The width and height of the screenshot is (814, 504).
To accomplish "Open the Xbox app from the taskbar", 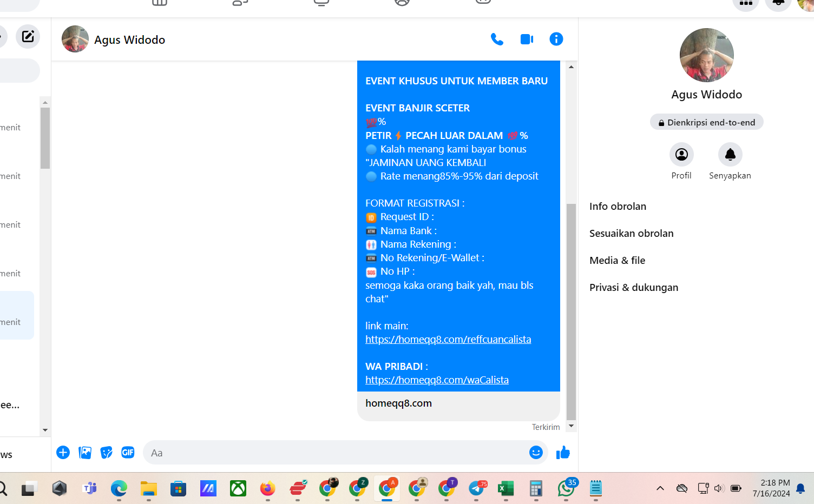I will (238, 489).
